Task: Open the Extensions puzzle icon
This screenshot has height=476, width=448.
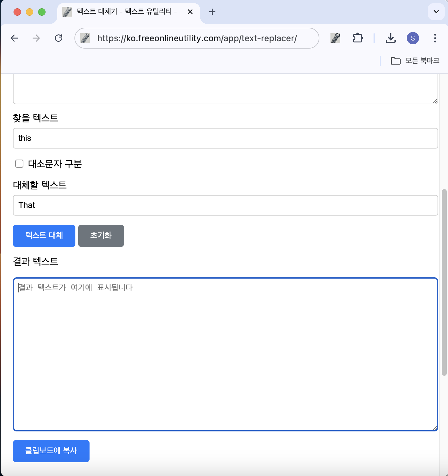Action: point(358,38)
